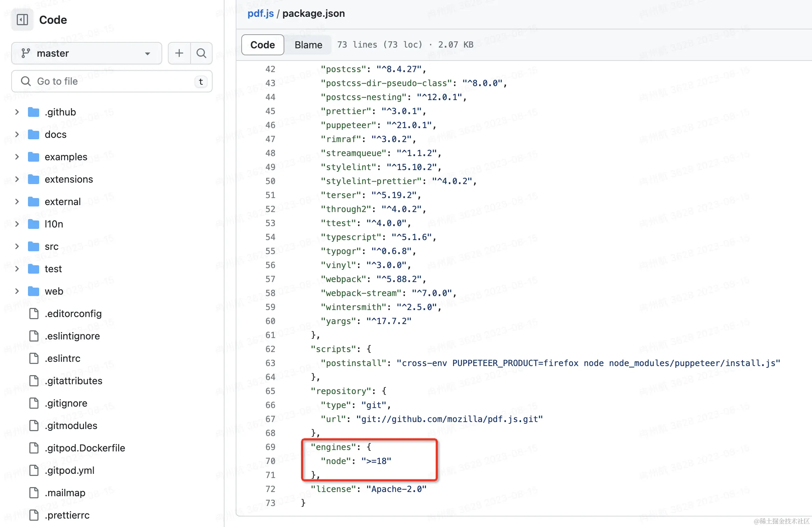Expand the test folder chevron

pos(17,269)
